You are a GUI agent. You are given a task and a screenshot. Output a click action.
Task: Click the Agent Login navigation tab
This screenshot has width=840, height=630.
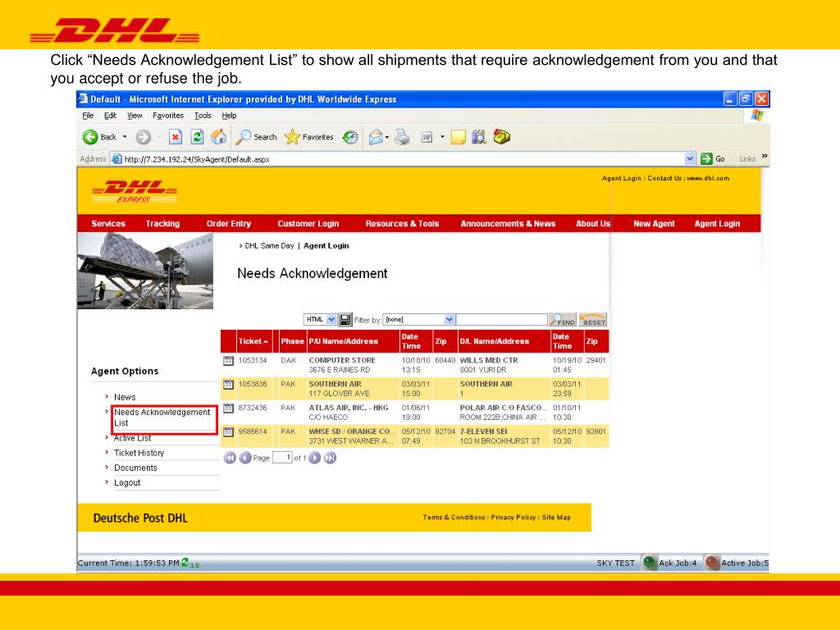(x=717, y=224)
